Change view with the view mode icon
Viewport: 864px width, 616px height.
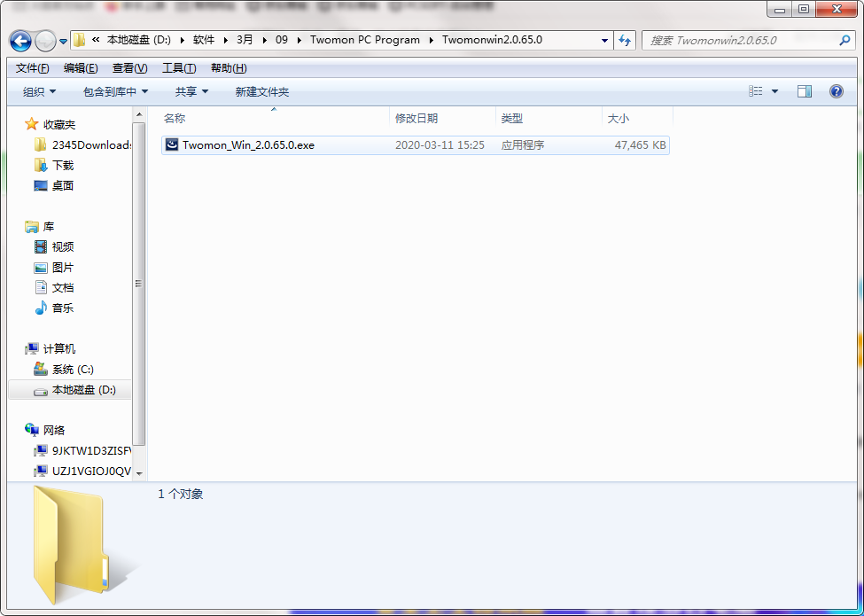756,91
